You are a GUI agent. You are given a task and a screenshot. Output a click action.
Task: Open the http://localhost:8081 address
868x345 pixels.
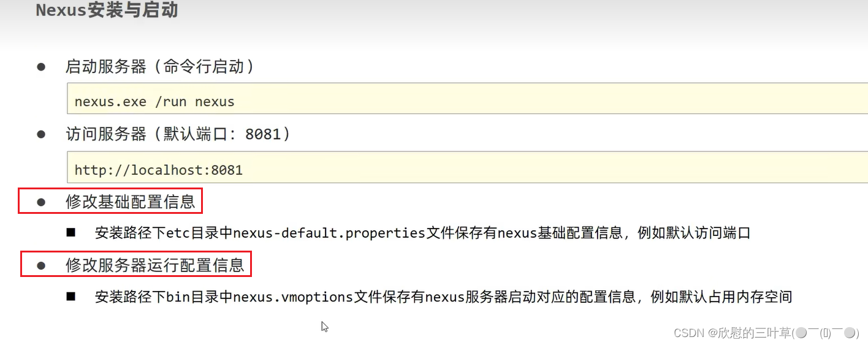point(159,170)
